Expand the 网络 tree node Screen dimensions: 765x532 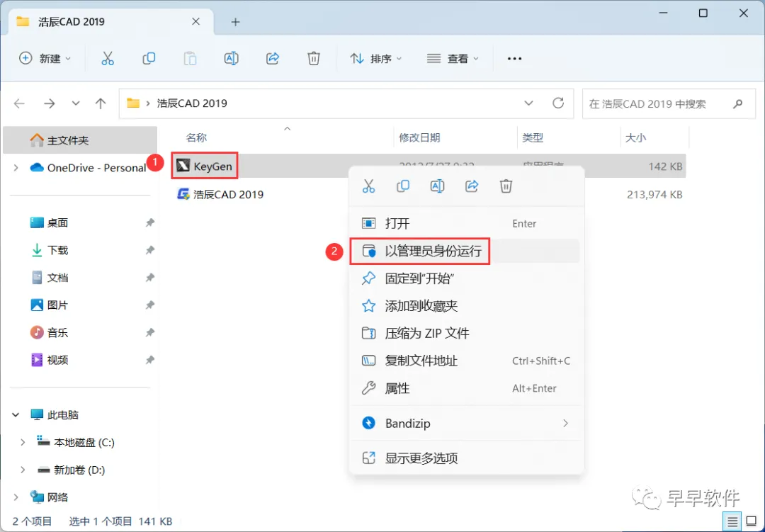tap(16, 497)
